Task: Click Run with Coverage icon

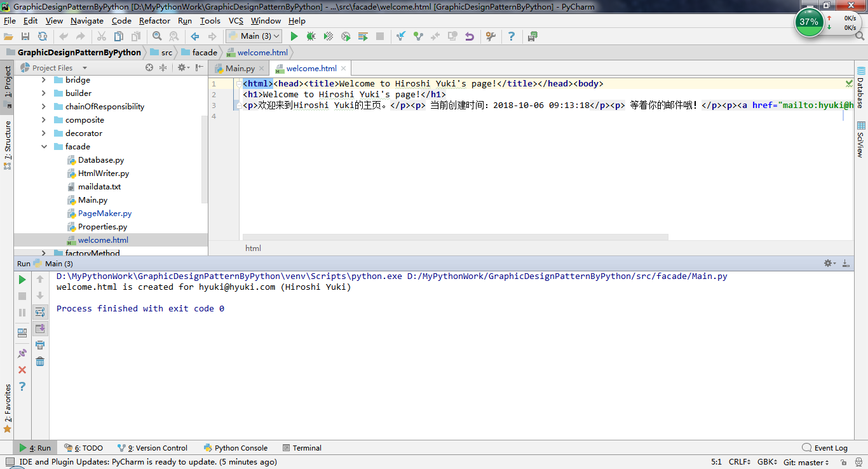Action: [x=328, y=36]
